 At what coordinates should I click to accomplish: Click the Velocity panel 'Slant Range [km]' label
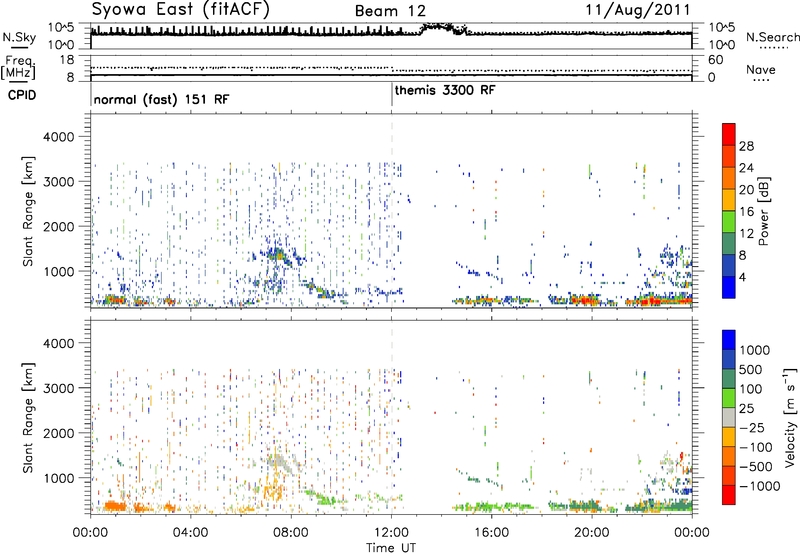pyautogui.click(x=28, y=418)
